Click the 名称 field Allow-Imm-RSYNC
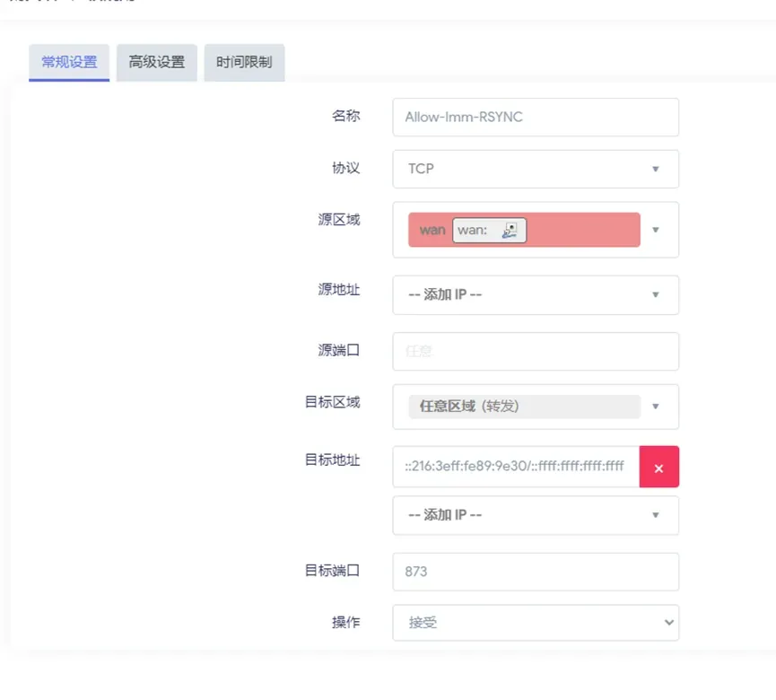Viewport: 776px width, 700px height. (536, 118)
